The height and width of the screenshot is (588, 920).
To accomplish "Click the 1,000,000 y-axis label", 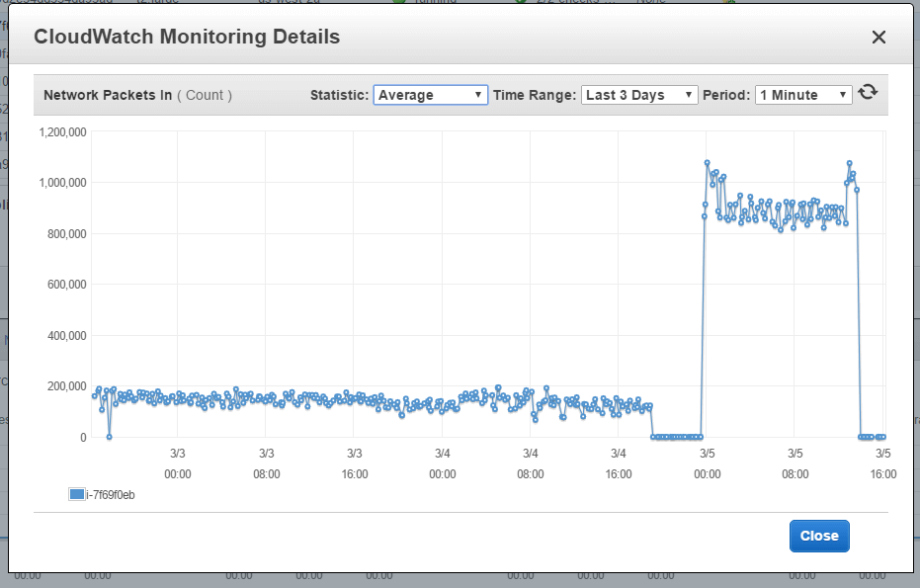I will [63, 183].
